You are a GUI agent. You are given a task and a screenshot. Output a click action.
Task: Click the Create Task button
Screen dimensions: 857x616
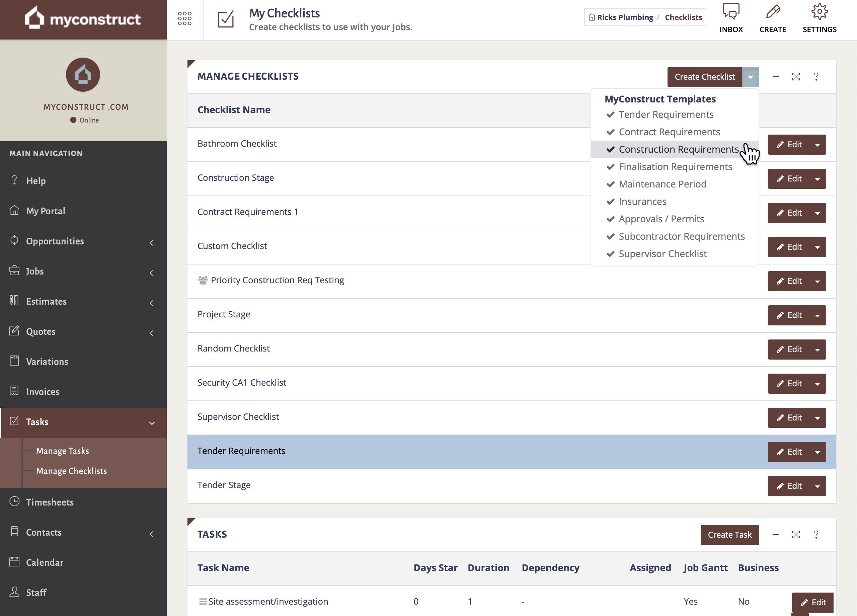click(729, 534)
